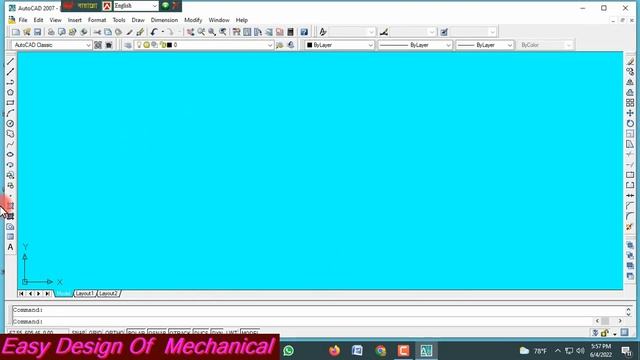640x360 pixels.
Task: Select the Erase tool in Modify toolbar
Action: point(630,62)
